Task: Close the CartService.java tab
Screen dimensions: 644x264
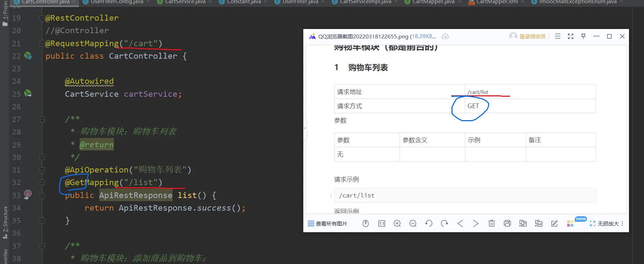Action: (210, 2)
